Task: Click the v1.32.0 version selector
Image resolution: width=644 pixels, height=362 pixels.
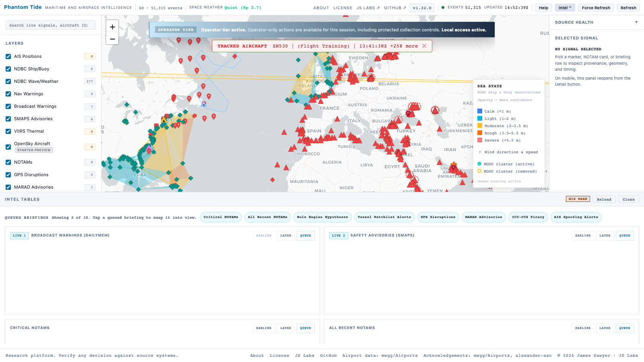Action: 422,8
